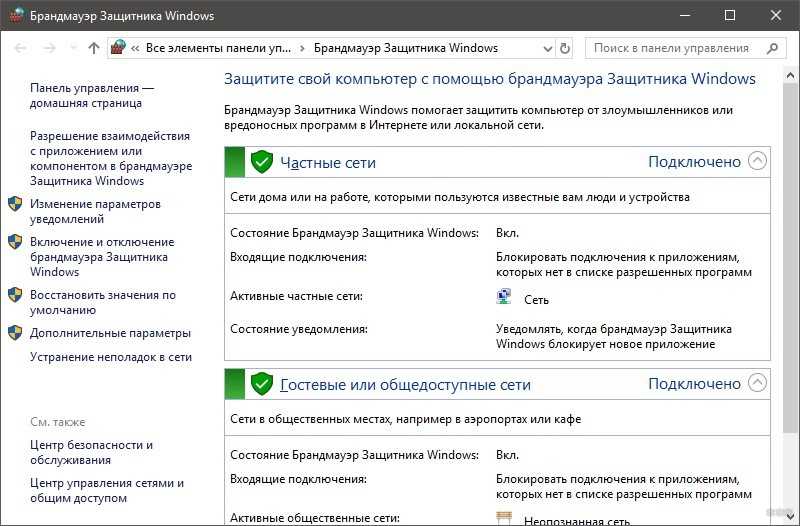This screenshot has height=526, width=800.
Task: Click breadcrumb separator arrow after 'Все элементы'
Action: pyautogui.click(x=303, y=48)
